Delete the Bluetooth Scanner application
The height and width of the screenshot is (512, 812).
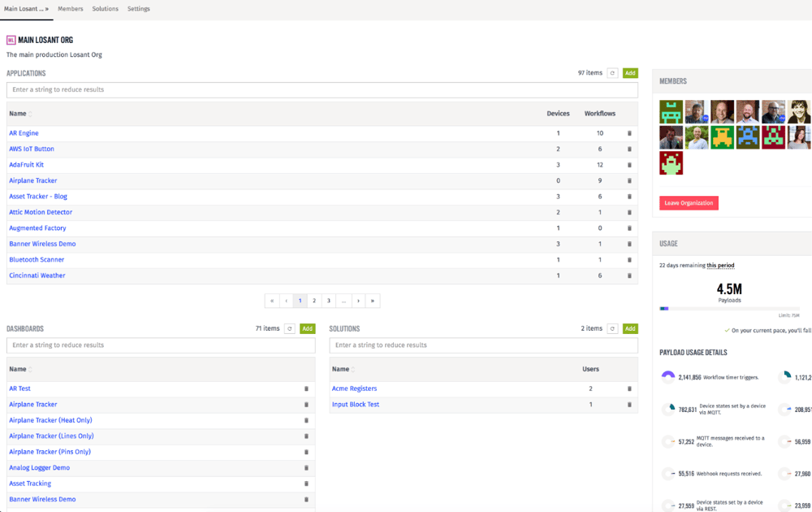click(630, 259)
